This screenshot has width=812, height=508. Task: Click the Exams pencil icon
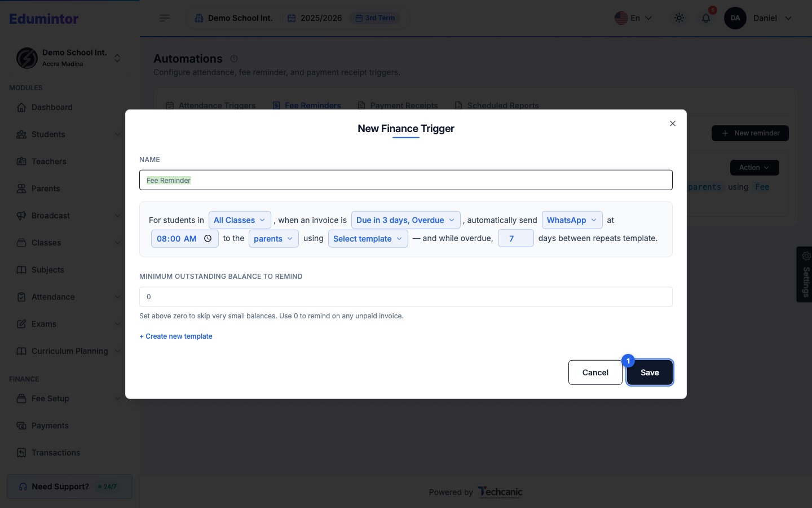21,324
